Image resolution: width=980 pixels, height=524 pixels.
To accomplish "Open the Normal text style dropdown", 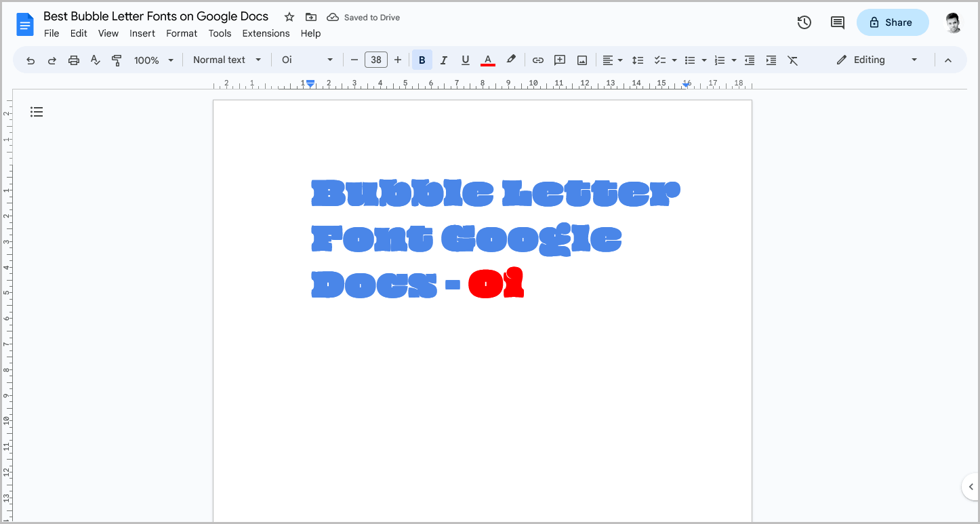I will click(226, 60).
